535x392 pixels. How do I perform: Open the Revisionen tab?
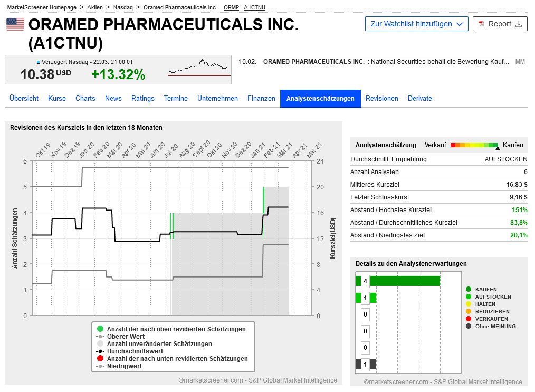tap(381, 98)
